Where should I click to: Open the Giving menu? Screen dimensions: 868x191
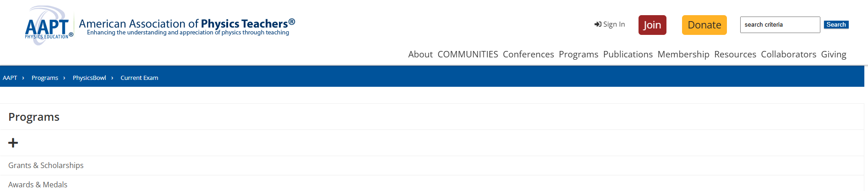click(834, 54)
